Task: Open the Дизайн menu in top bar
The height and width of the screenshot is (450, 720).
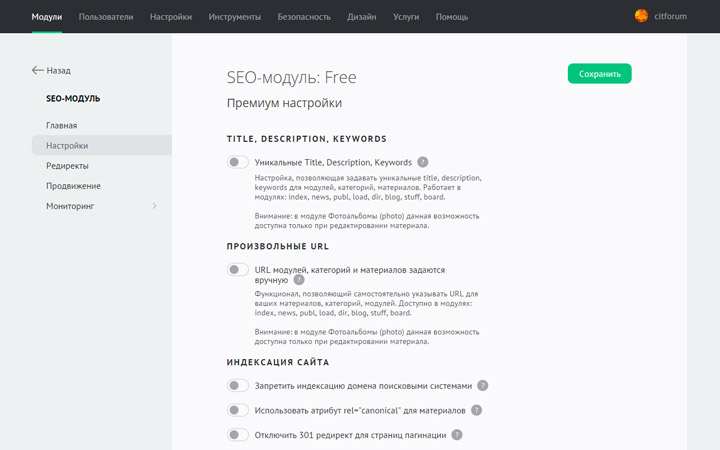Action: click(x=362, y=17)
